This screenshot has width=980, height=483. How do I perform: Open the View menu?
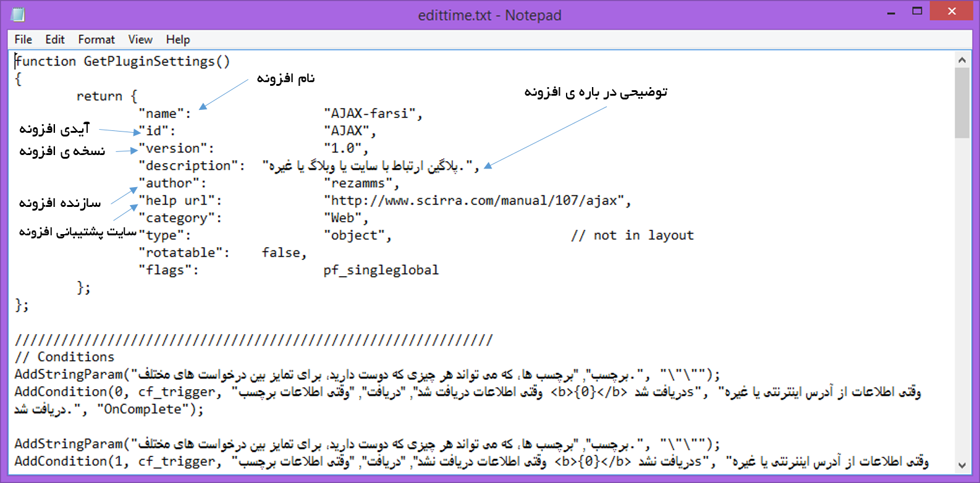[x=140, y=40]
